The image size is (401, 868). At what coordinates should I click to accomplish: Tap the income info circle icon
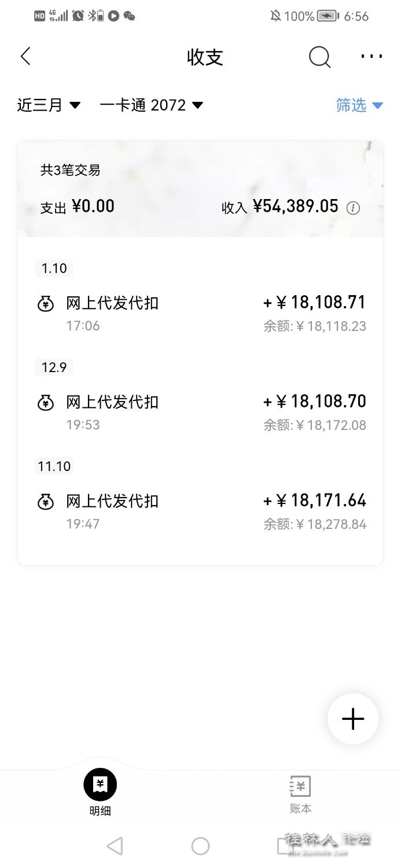click(353, 208)
